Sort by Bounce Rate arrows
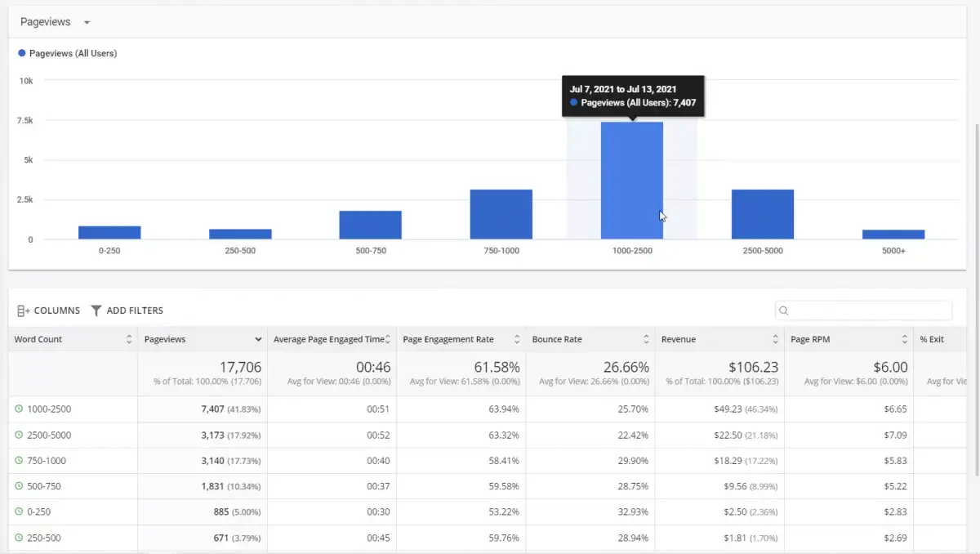Screen dimensions: 980x554 (646, 339)
